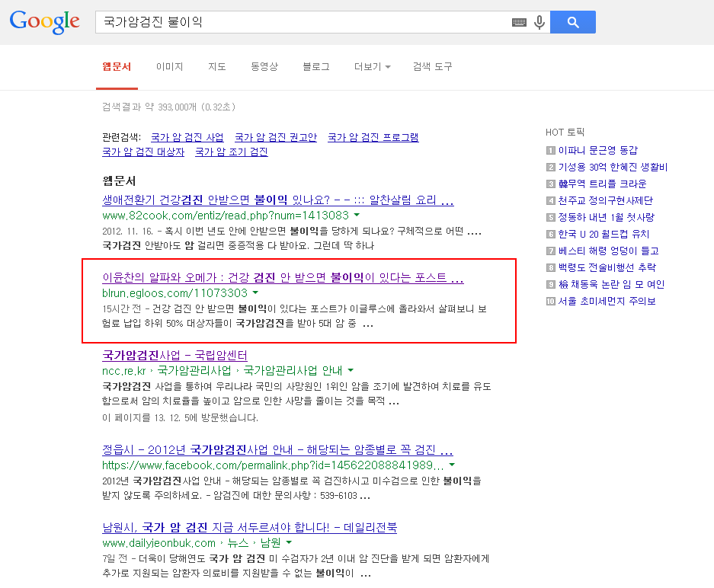
Task: Open the 블로그 tab
Action: [x=316, y=67]
